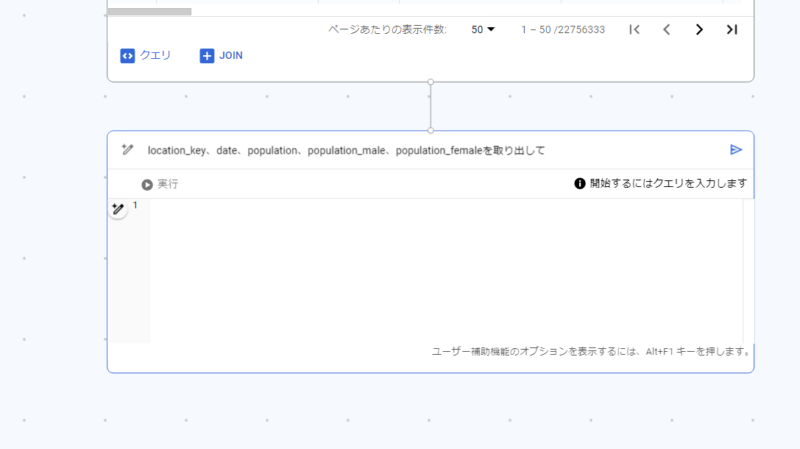
Task: Click the JOIN button label
Action: [231, 56]
